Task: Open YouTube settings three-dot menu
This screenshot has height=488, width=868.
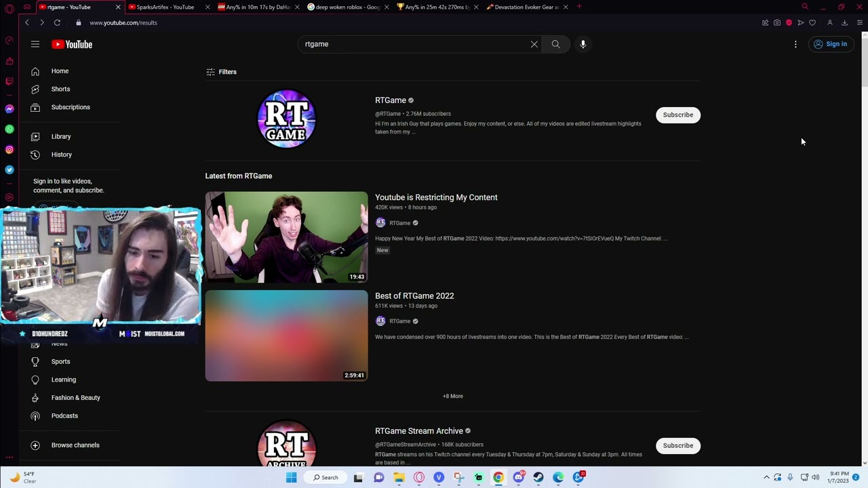Action: 795,44
